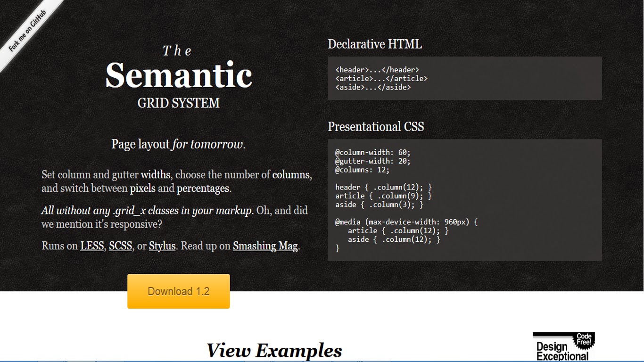The image size is (644, 362).
Task: Click the Design Exceptional Code Free badge
Action: coord(563,347)
